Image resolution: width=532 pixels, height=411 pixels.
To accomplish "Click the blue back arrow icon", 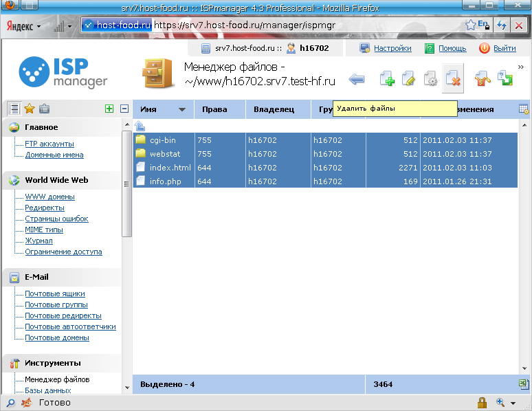I will pos(357,79).
